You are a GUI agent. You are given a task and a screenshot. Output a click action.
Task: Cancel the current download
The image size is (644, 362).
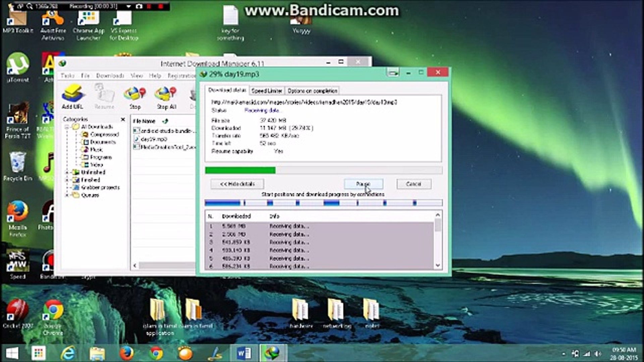pos(414,184)
